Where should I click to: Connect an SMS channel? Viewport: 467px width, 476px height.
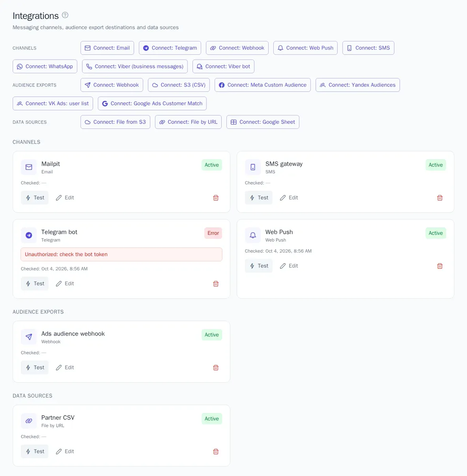point(368,48)
